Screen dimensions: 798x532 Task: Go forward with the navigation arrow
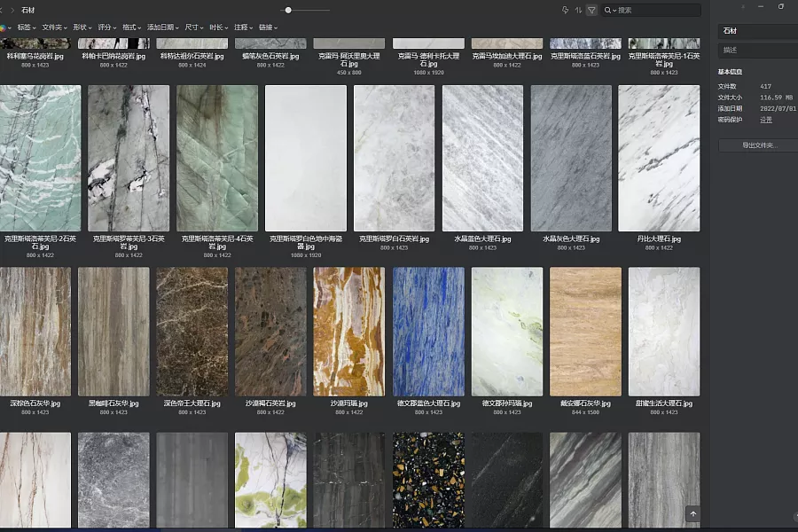tap(12, 10)
